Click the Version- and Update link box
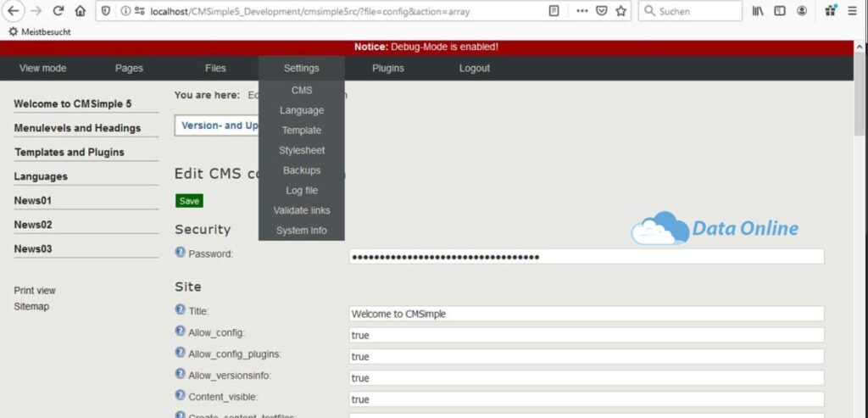868x418 pixels. click(216, 125)
